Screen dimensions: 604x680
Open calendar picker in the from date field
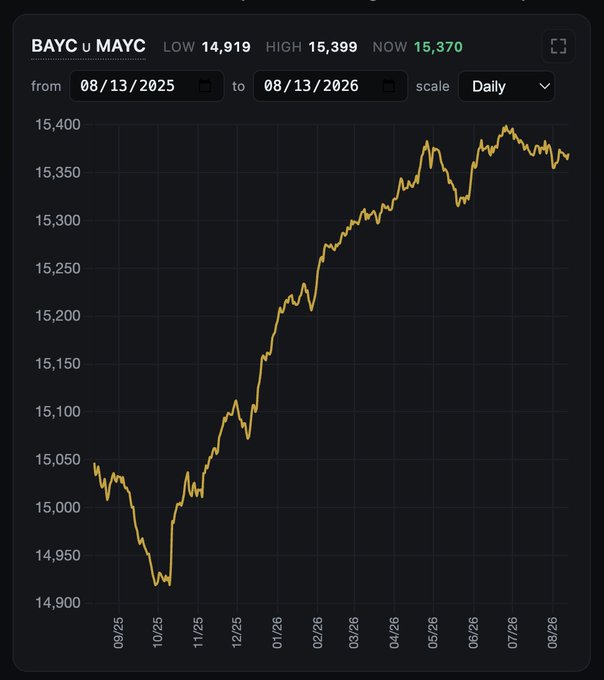[x=205, y=86]
